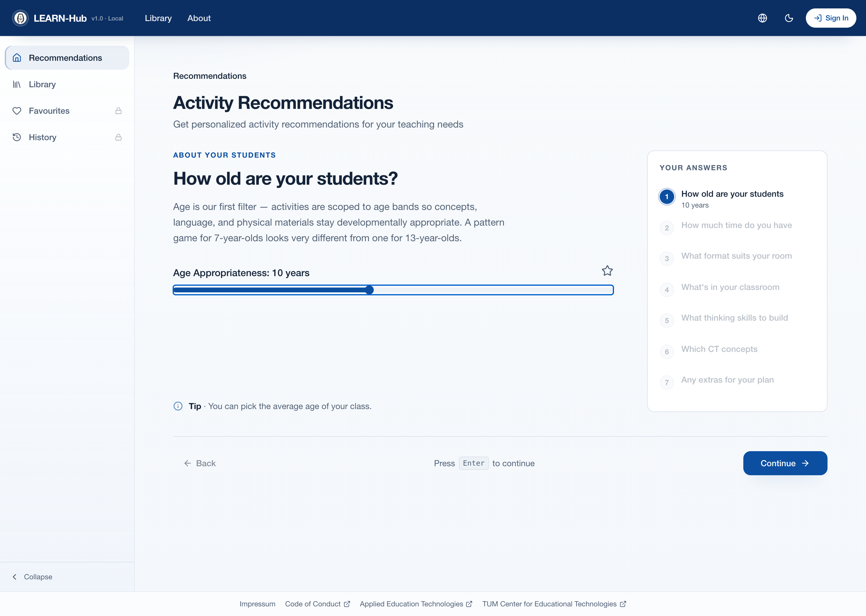Select Library in the sidebar
866x616 pixels.
tap(67, 84)
